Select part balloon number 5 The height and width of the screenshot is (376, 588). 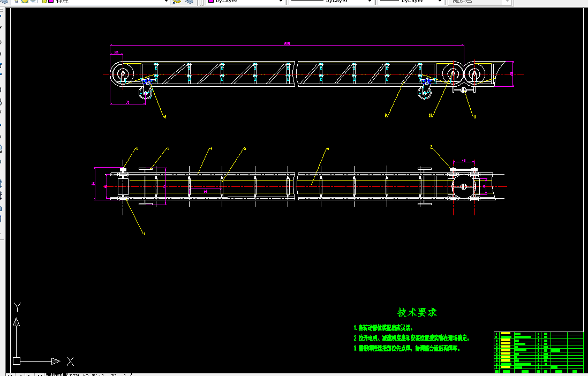pos(245,148)
